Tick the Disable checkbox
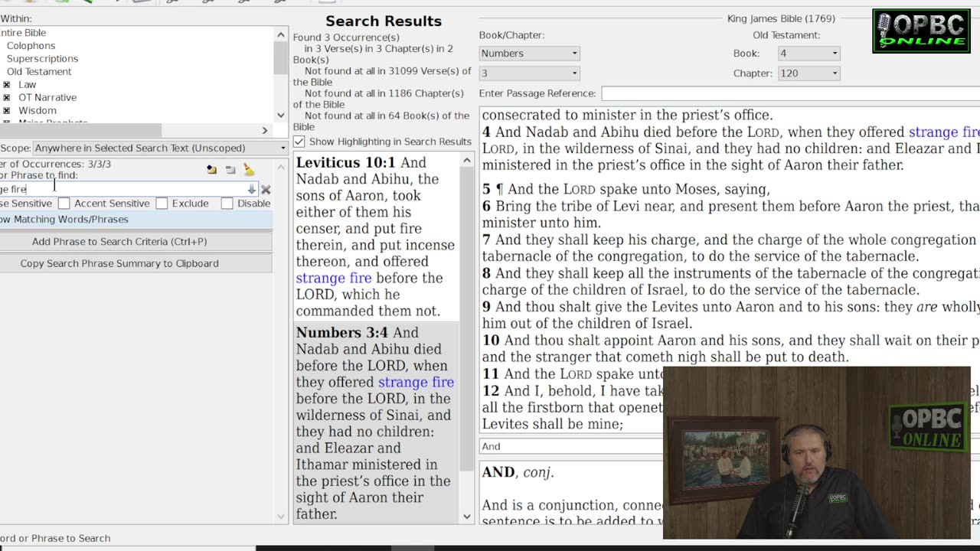The width and height of the screenshot is (980, 551). [227, 204]
